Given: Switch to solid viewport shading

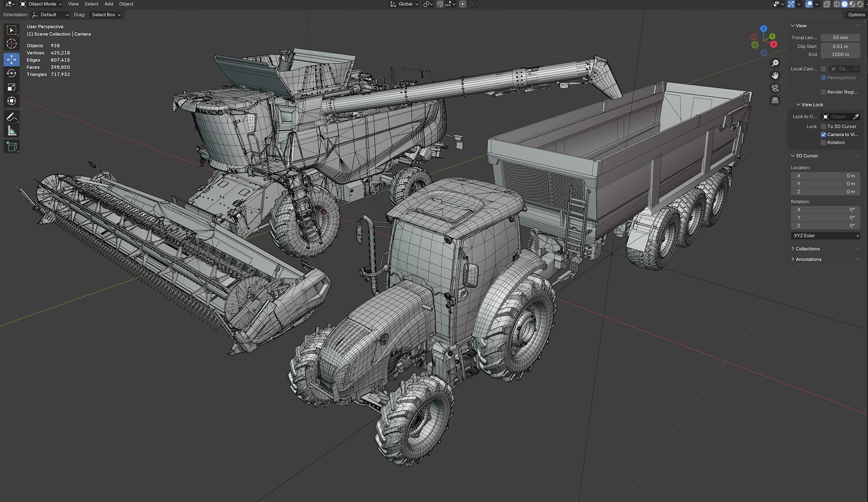Looking at the screenshot, I should 844,4.
